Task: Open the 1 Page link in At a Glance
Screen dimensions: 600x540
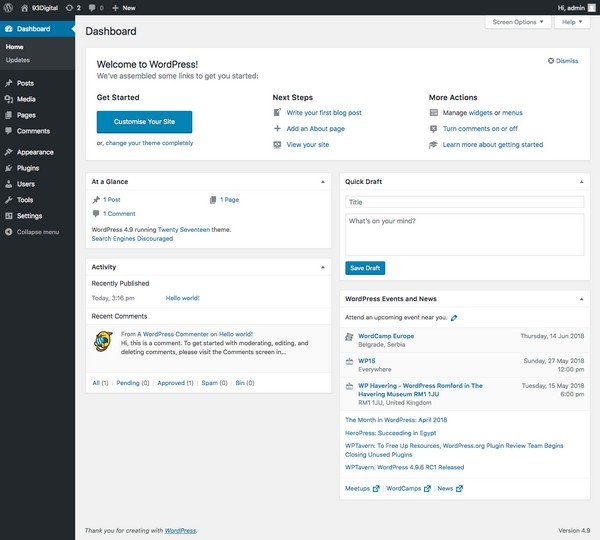Action: click(x=229, y=200)
